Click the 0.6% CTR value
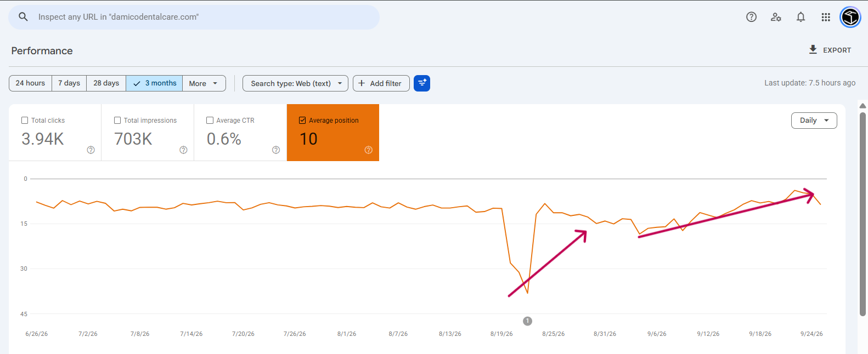 (224, 139)
